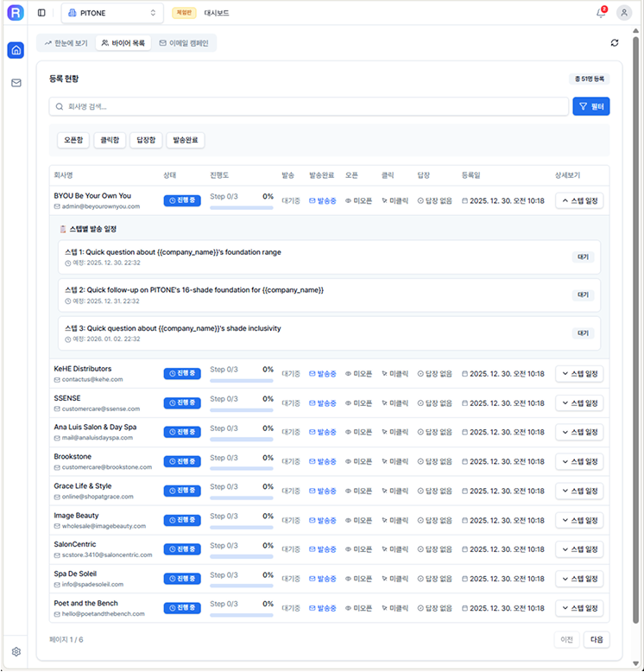Click progress bar for Brookstone
This screenshot has height=672, width=644.
click(x=242, y=468)
